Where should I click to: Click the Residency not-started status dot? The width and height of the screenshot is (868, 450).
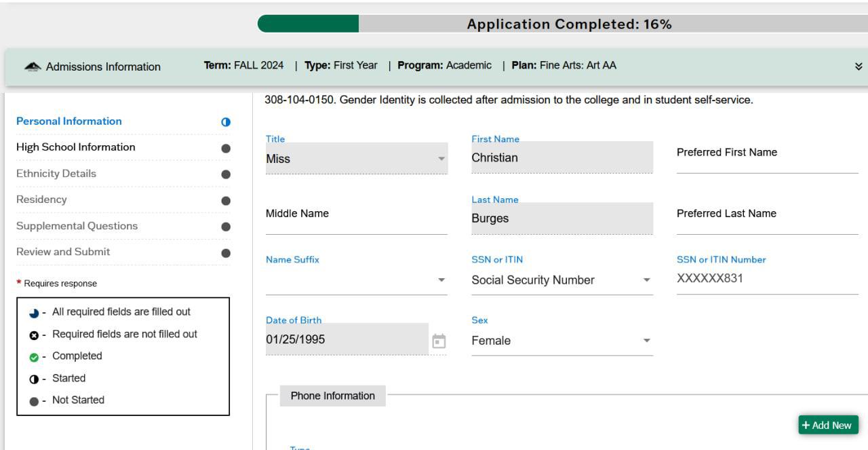(x=226, y=201)
